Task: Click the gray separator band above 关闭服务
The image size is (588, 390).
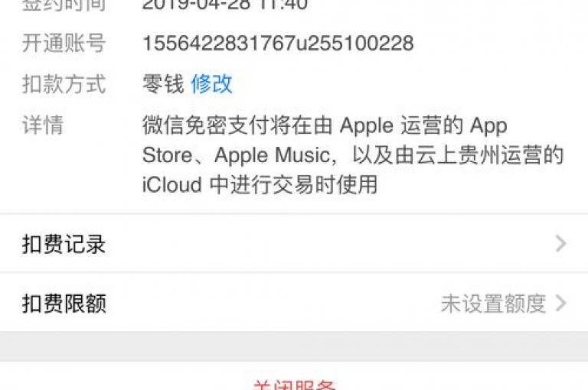Action: (294, 346)
